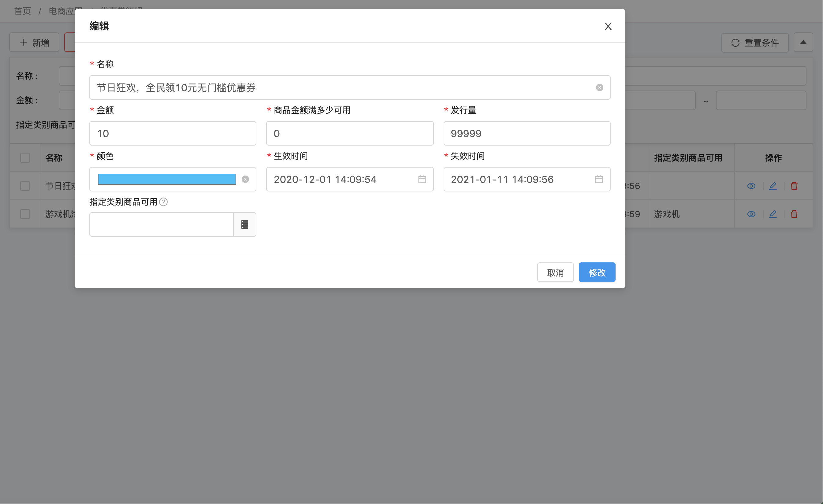Image resolution: width=823 pixels, height=504 pixels.
Task: Click the 指定类别商品可用 input field
Action: pyautogui.click(x=162, y=225)
